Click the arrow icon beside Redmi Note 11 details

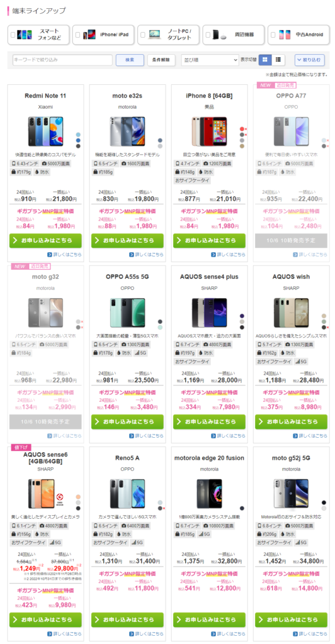pos(49,255)
